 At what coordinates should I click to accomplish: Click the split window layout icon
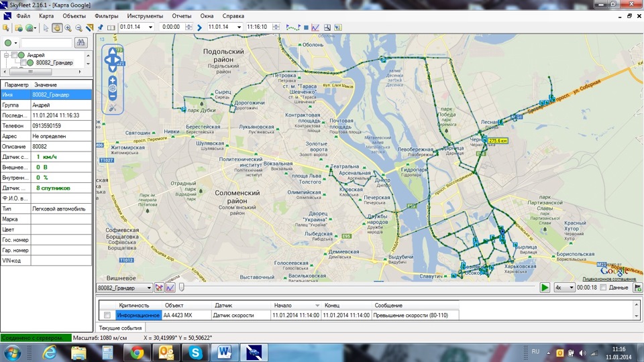111,27
